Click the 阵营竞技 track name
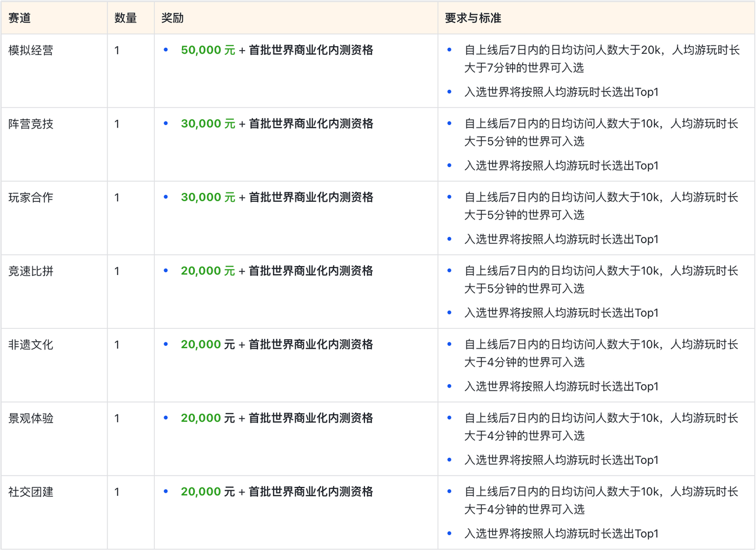Image resolution: width=756 pixels, height=550 pixels. [x=31, y=124]
